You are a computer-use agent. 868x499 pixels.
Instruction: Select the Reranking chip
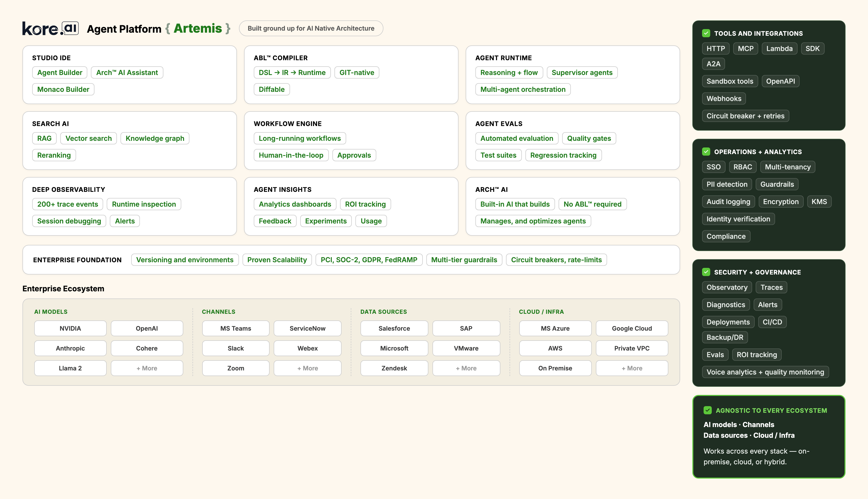(x=54, y=155)
